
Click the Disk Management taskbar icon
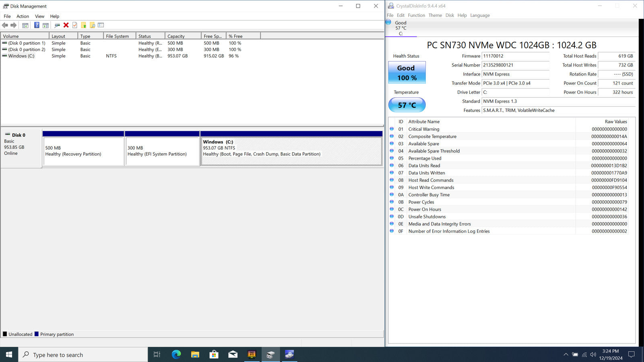(x=270, y=354)
